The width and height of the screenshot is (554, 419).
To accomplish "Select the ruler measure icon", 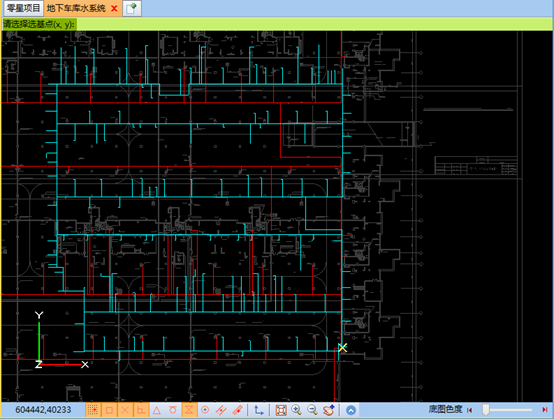I will tap(237, 410).
